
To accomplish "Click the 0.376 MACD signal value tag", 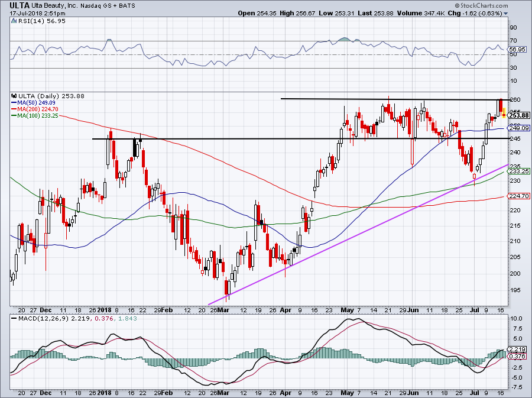I will coord(518,356).
